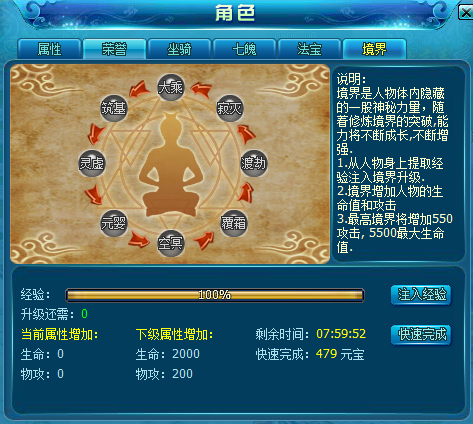Select the 筑基 realm orb
Screen dimensions: 473x424
click(x=114, y=108)
